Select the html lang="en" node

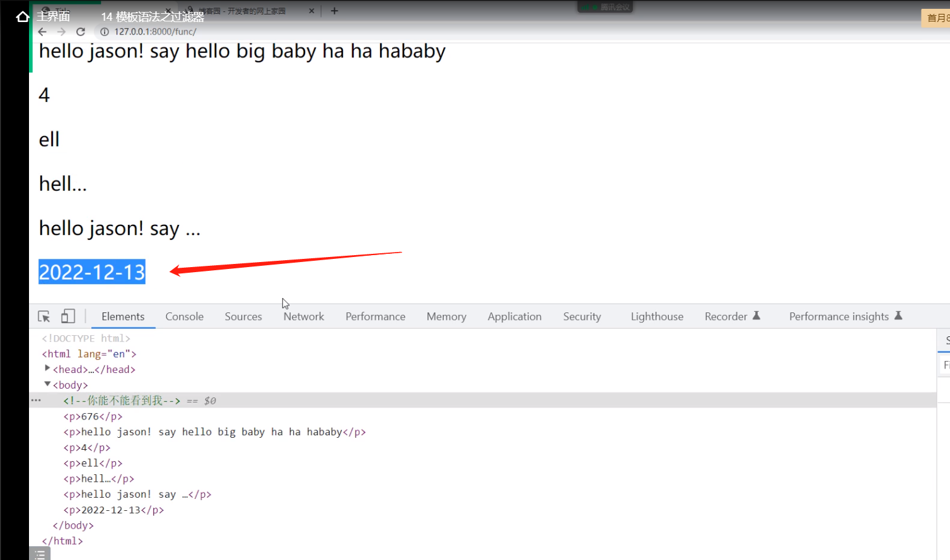pyautogui.click(x=89, y=354)
